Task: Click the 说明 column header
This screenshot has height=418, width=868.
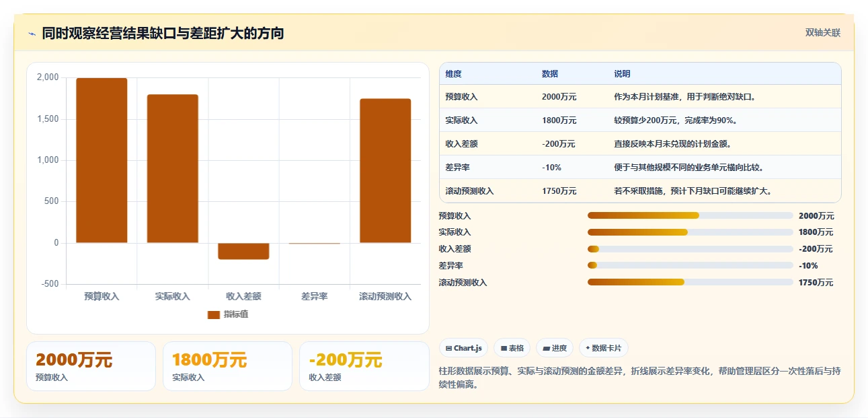Action: point(622,74)
